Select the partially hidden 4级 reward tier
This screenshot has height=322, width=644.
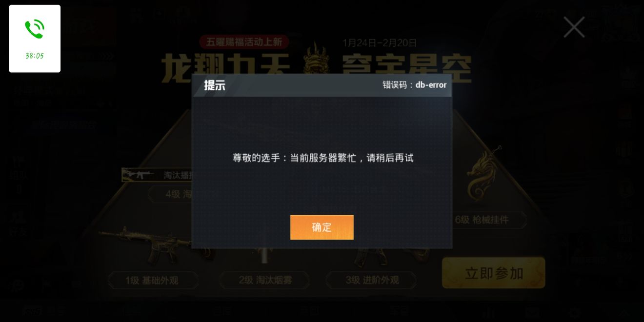click(x=171, y=194)
